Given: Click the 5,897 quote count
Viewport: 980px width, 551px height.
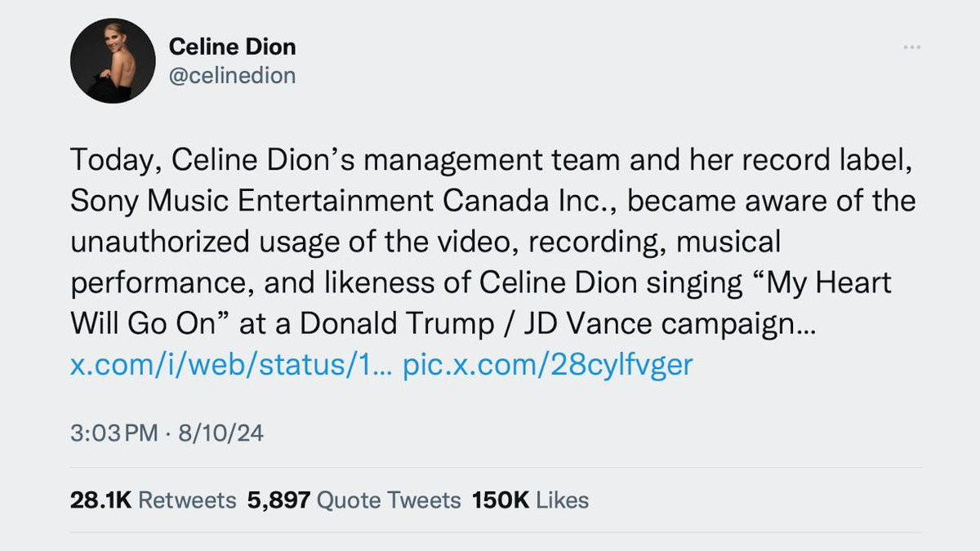Looking at the screenshot, I should click(278, 500).
